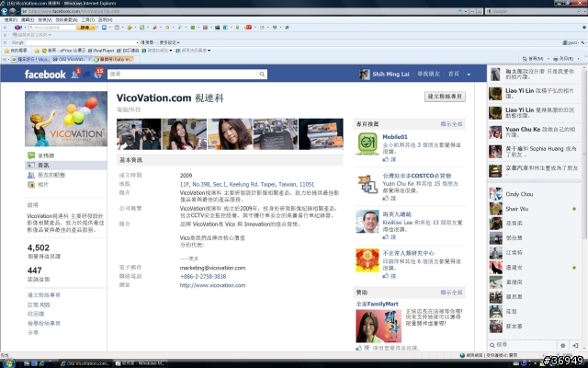
Task: Open the Mobile01 recommended page
Action: pyautogui.click(x=395, y=137)
